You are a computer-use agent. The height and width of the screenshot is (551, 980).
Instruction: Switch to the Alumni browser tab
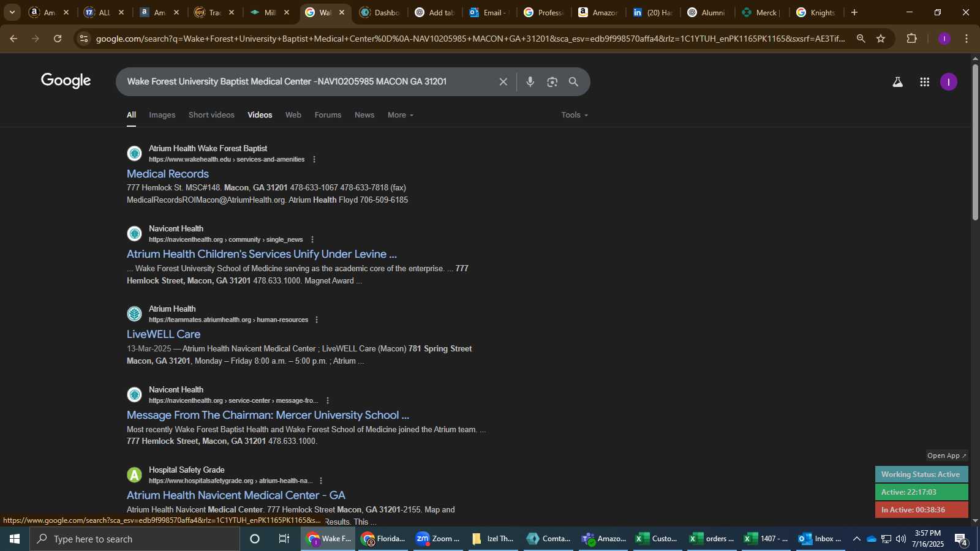pyautogui.click(x=707, y=12)
